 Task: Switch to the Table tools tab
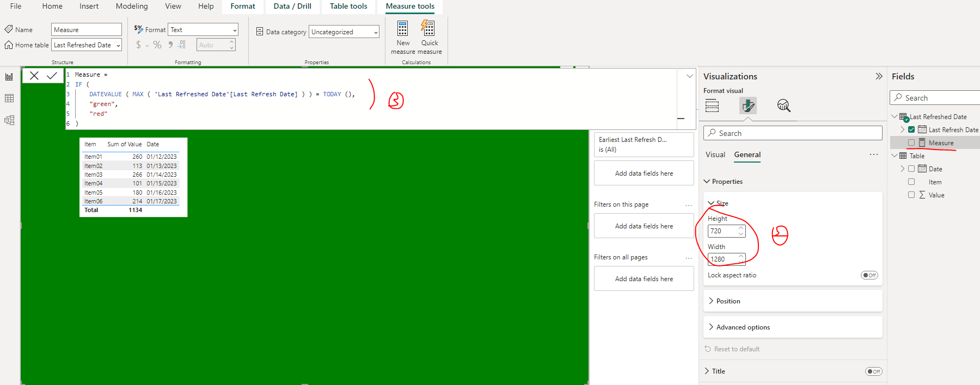point(348,6)
